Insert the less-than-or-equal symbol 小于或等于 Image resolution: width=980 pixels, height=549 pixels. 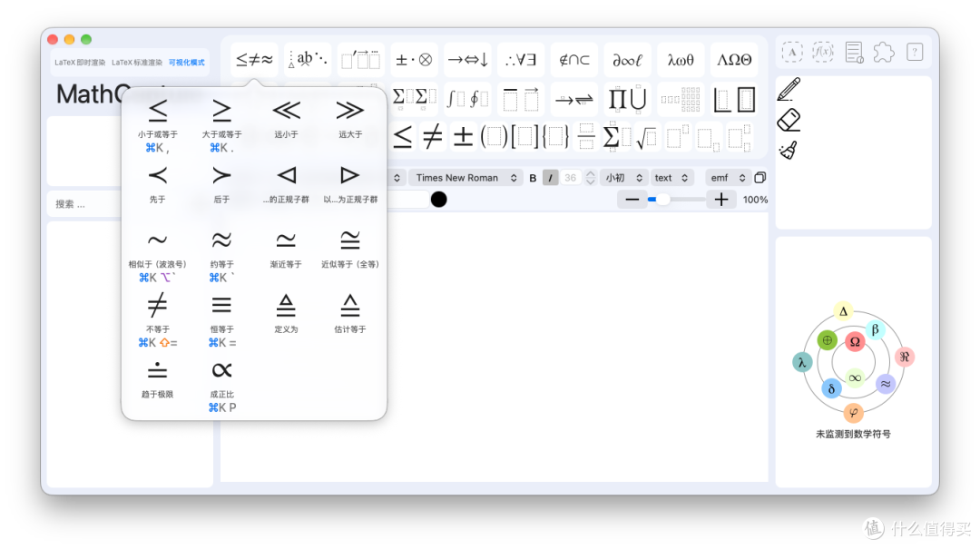pos(158,112)
